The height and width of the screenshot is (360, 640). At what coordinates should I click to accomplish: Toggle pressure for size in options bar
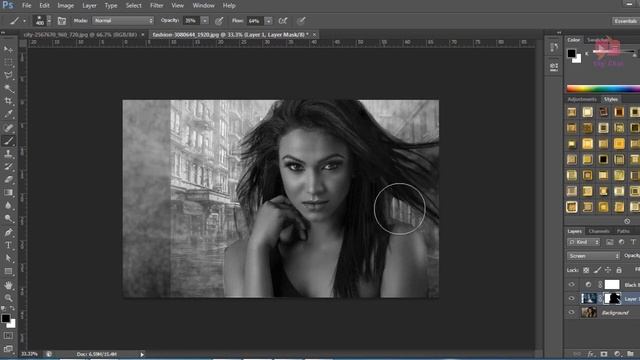[x=301, y=21]
